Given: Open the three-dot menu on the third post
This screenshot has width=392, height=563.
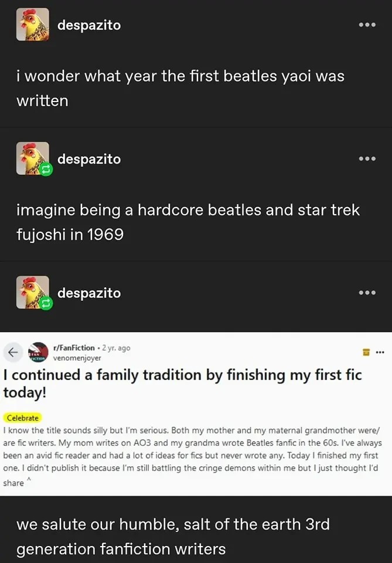Looking at the screenshot, I should tap(367, 293).
